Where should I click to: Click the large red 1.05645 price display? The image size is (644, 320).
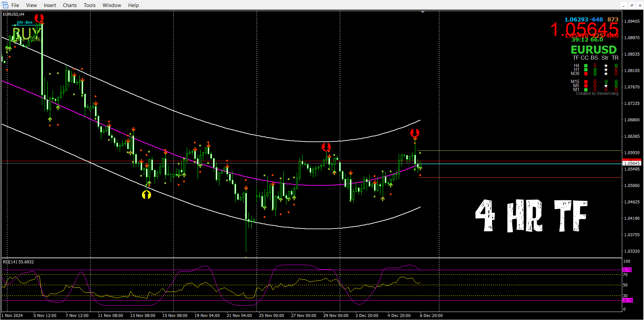coord(584,29)
